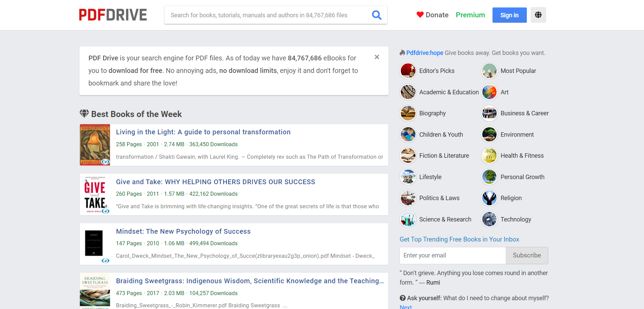Open the Braiding Sweetgrass book title

coord(250,281)
